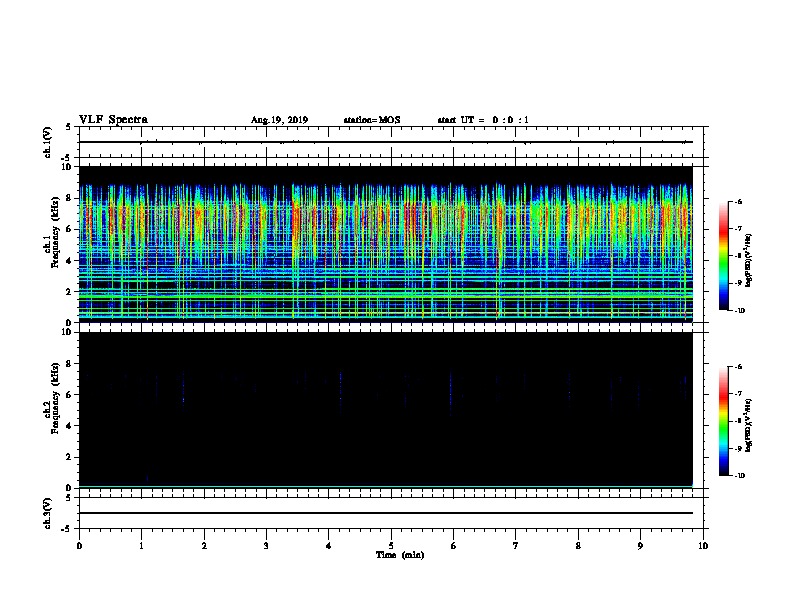Click the "start UT = 0 : 0 : 1" text
The height and width of the screenshot is (612, 792).
483,120
